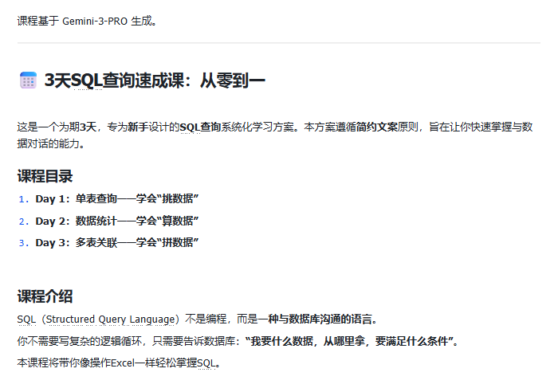The image size is (558, 392).
Task: Click the bold SQL查询 in the intro paragraph
Action: (x=200, y=127)
